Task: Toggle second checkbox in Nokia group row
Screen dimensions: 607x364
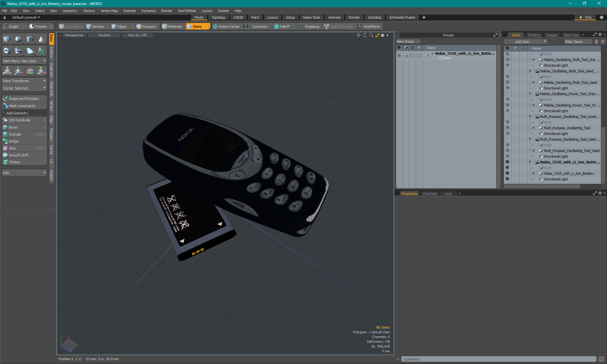Action: (x=419, y=56)
